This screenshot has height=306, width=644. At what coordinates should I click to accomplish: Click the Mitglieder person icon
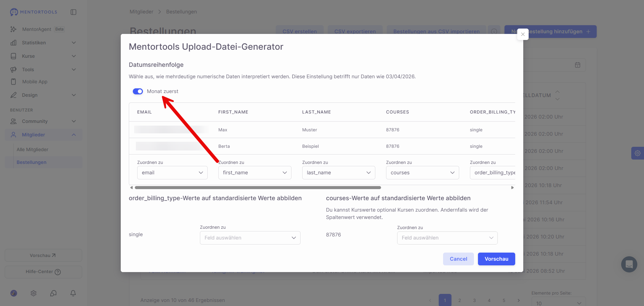(13, 135)
